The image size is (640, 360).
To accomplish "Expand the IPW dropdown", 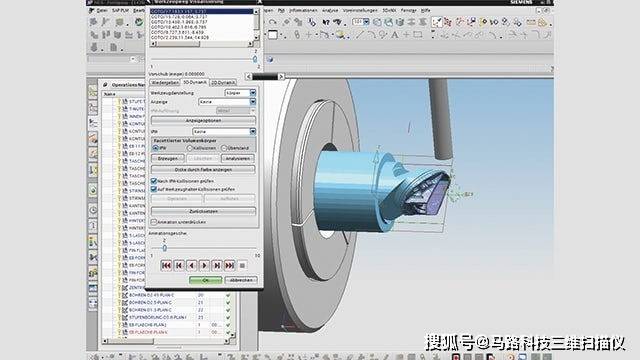I will [253, 132].
